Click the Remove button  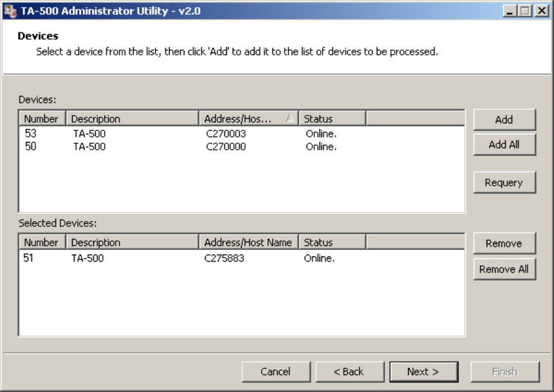click(x=504, y=244)
